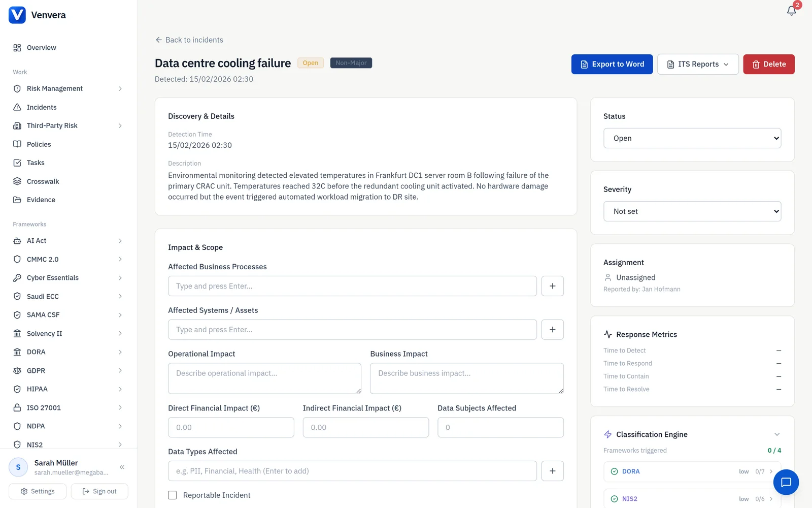Expand the DORA triggered framework row
The width and height of the screenshot is (812, 508).
tap(692, 471)
